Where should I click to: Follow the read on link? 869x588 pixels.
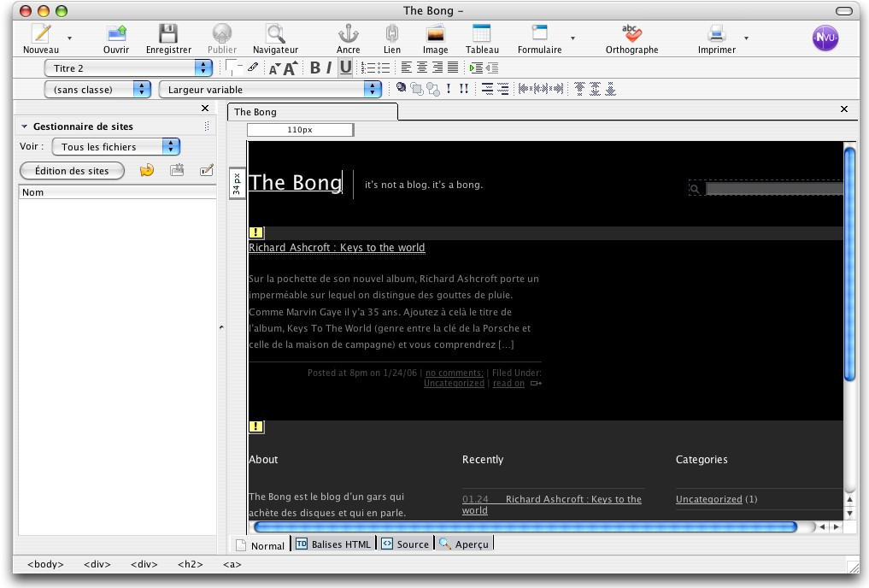click(x=508, y=383)
